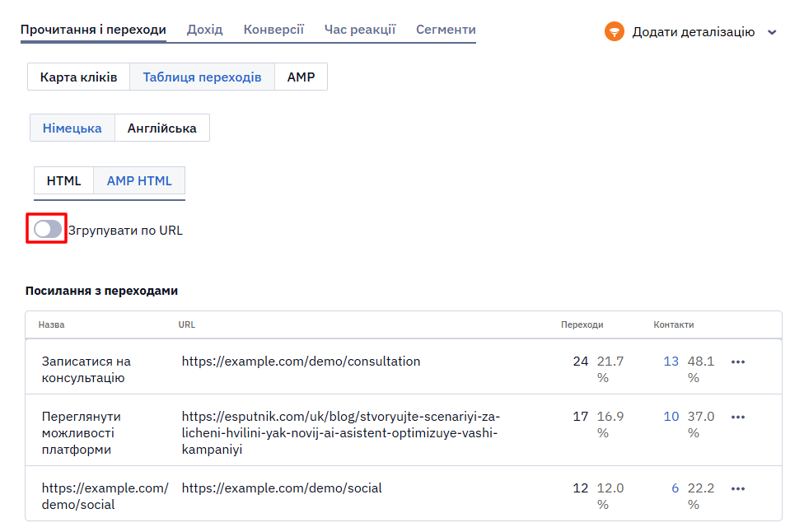This screenshot has height=532, width=804.
Task: Click the contacts count 6 link
Action: [675, 488]
